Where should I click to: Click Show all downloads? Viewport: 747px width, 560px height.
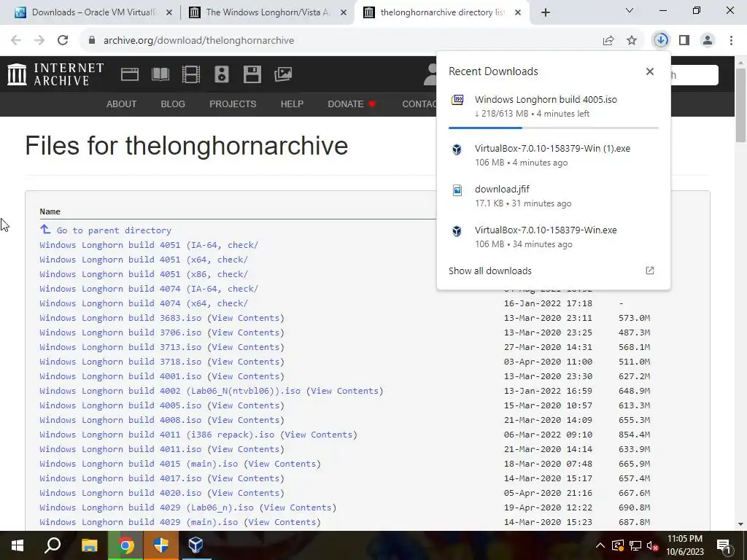(x=490, y=271)
